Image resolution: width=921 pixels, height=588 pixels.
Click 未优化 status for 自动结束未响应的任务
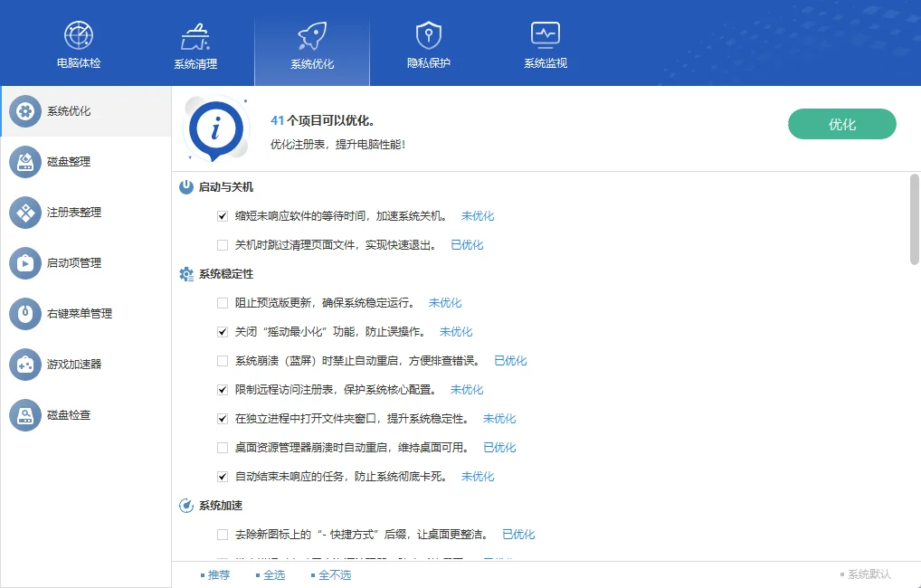pos(478,477)
